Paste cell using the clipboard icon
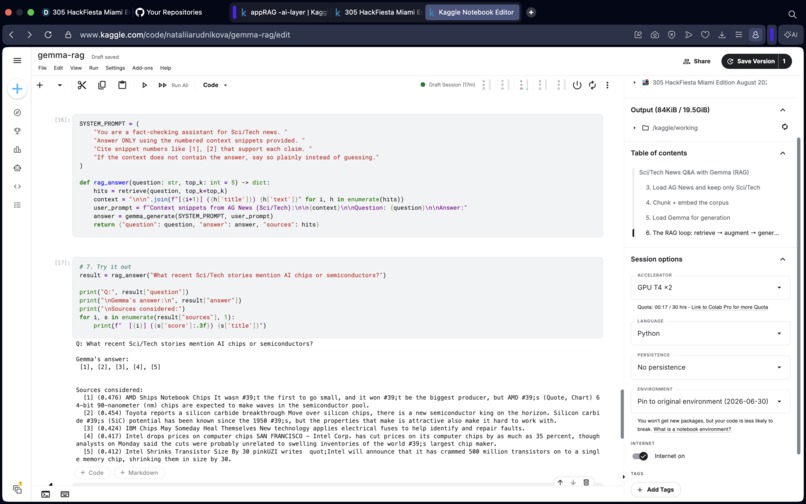The height and width of the screenshot is (504, 806). coord(122,85)
